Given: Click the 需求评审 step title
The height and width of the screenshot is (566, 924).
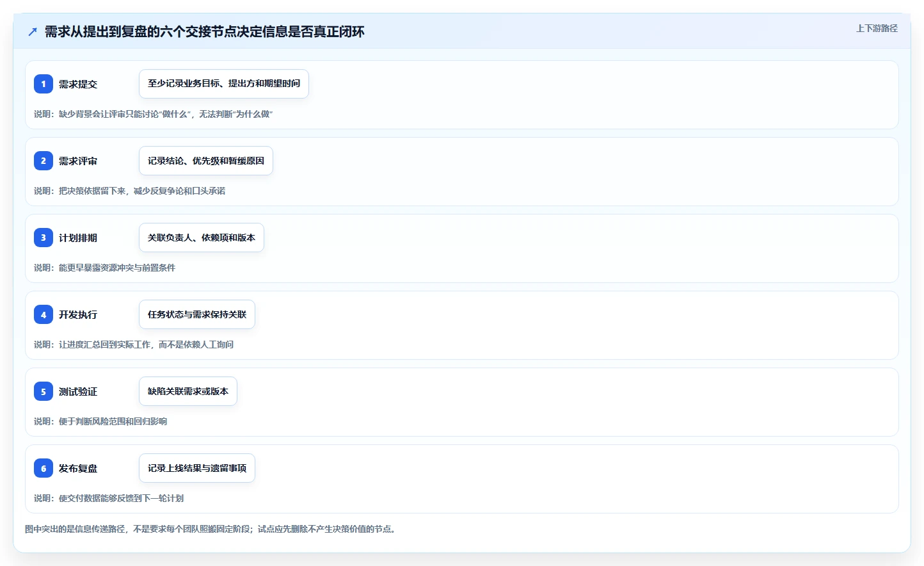Looking at the screenshot, I should (78, 161).
